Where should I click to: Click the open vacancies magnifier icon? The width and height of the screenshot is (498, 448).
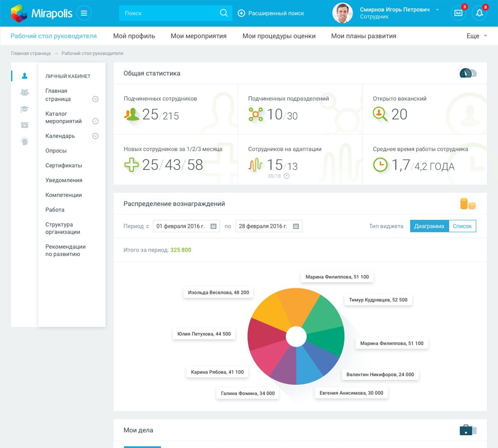click(380, 114)
